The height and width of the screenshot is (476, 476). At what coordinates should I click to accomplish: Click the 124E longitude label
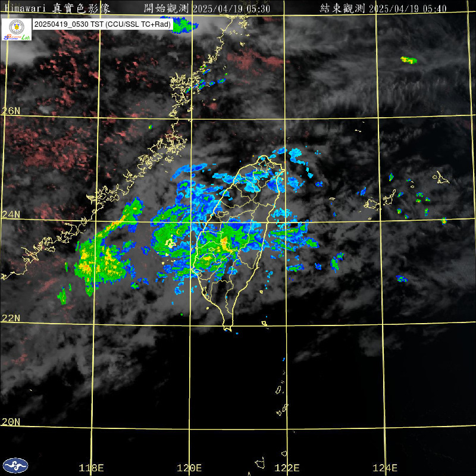pyautogui.click(x=385, y=468)
